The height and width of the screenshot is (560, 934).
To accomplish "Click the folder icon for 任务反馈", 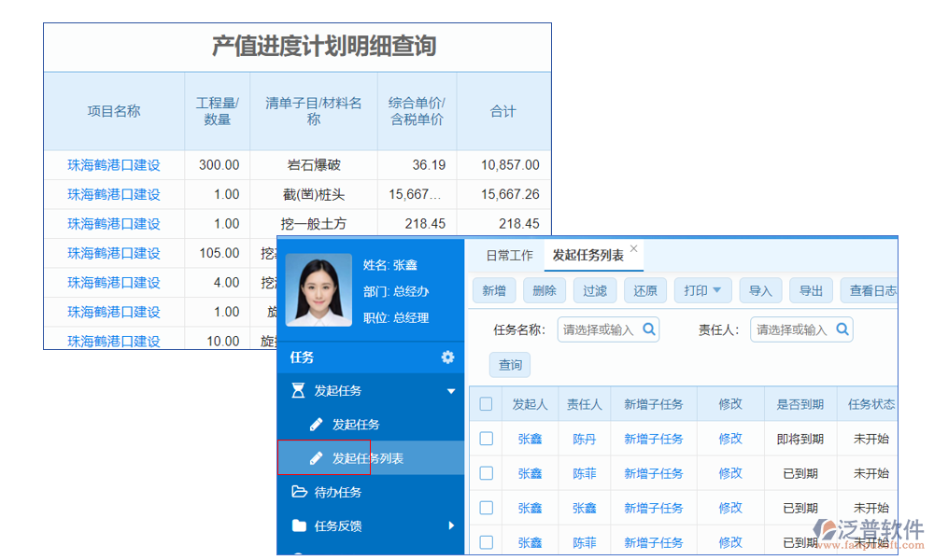I will (299, 525).
